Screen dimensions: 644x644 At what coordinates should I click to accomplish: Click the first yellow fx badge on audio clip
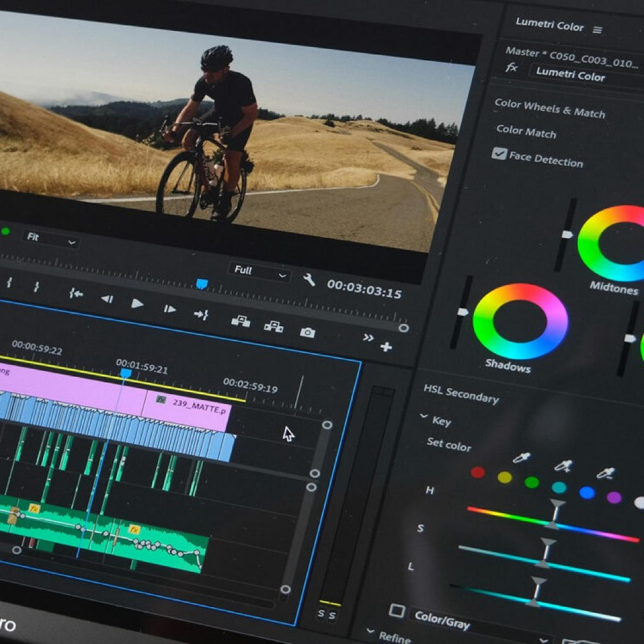[x=35, y=509]
